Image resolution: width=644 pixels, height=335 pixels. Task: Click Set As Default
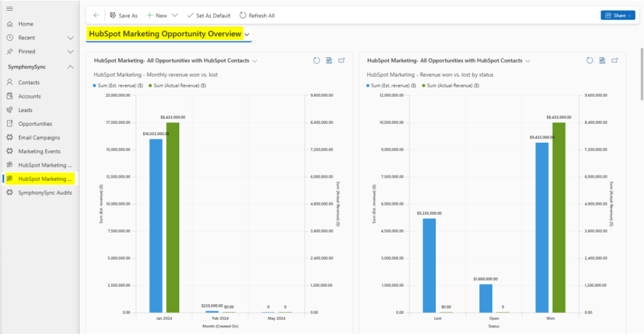coord(209,16)
